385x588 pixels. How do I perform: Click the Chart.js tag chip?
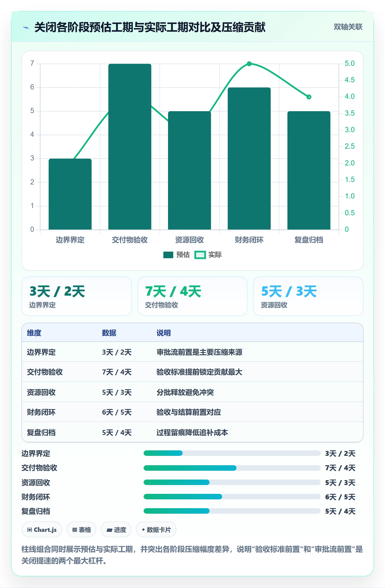point(42,530)
